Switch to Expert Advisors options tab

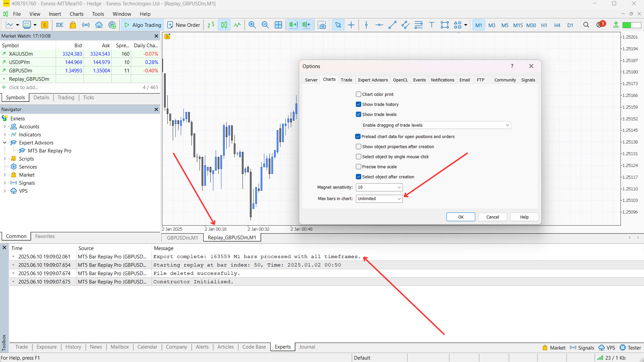point(373,80)
